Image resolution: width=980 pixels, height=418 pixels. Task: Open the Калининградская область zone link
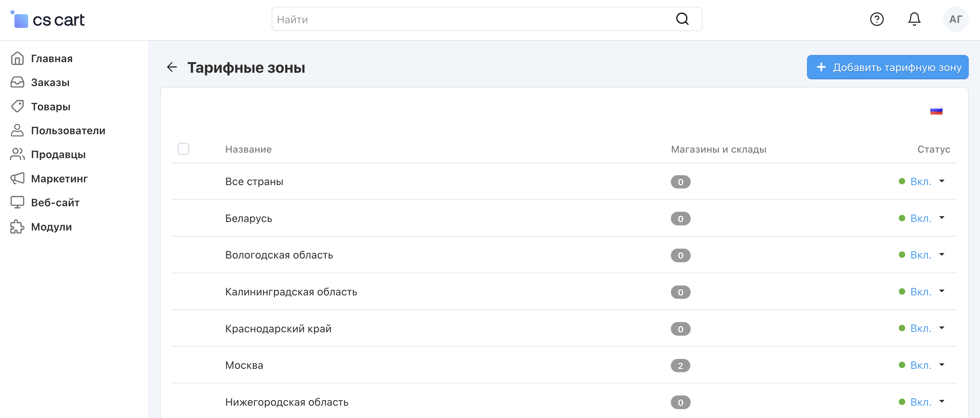[x=291, y=292]
